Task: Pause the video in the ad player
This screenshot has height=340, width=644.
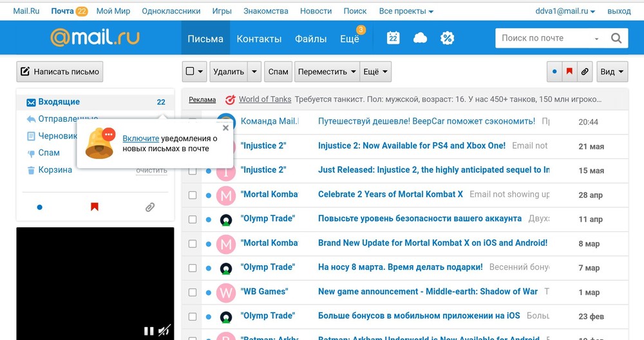Action: [x=149, y=331]
